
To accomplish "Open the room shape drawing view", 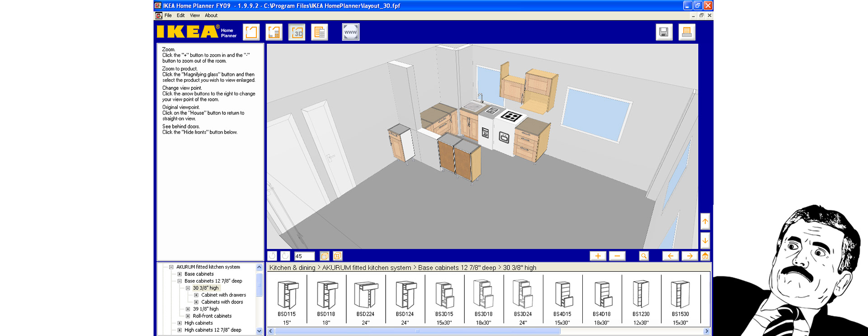I will [251, 32].
